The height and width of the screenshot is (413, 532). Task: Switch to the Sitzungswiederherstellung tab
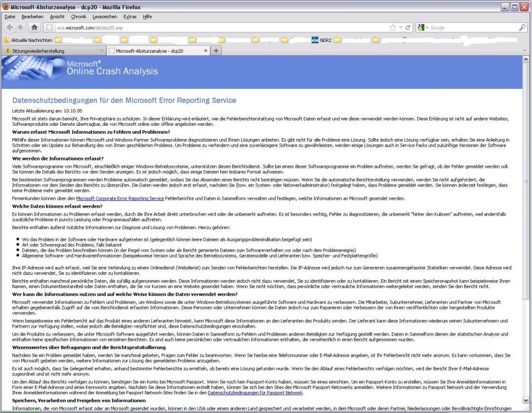tap(54, 51)
